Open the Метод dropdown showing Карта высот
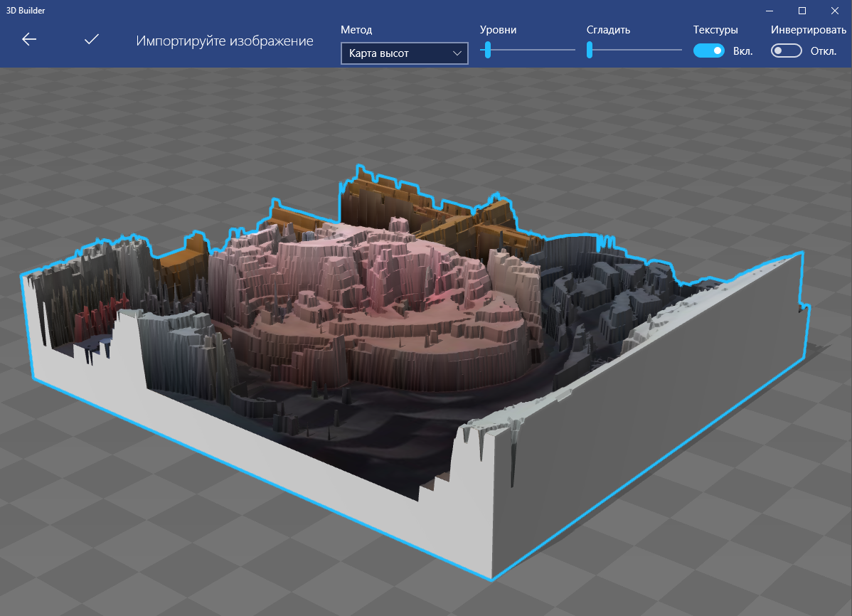The height and width of the screenshot is (616, 852). pyautogui.click(x=404, y=53)
